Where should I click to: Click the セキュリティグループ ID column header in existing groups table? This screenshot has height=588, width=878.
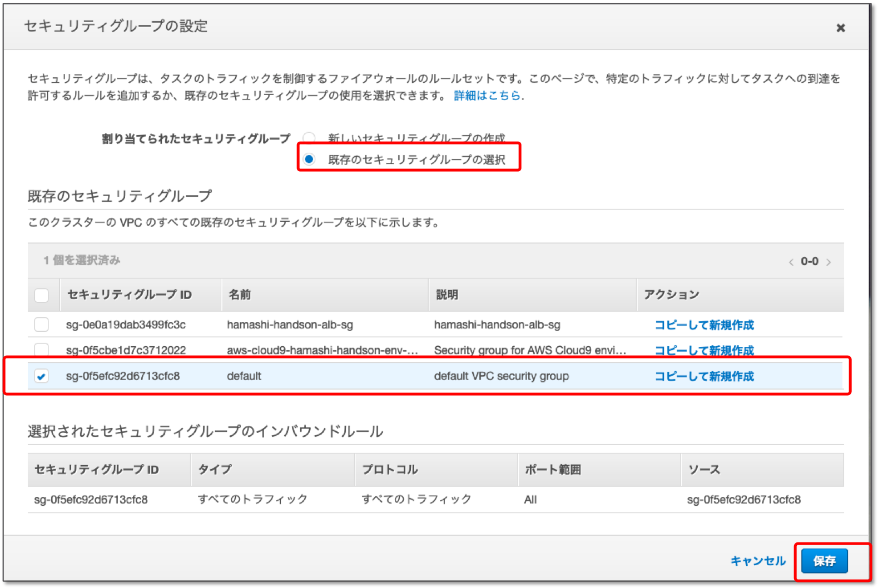(x=129, y=295)
